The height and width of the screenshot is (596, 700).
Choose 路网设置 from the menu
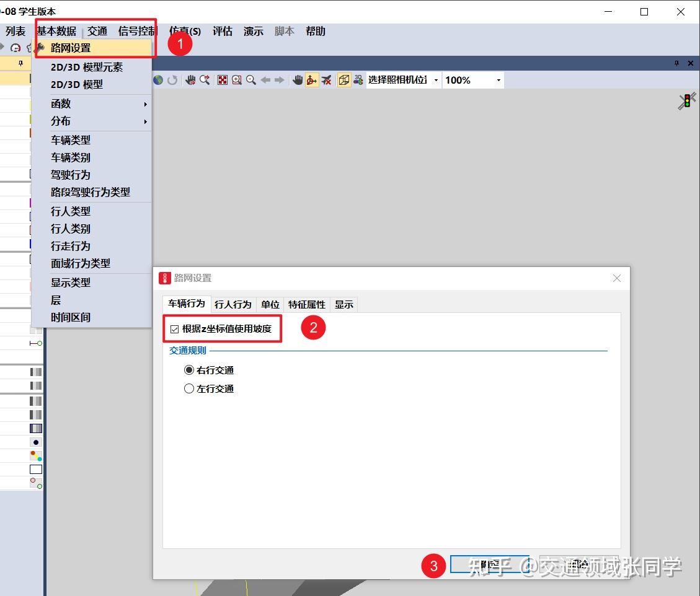point(70,46)
